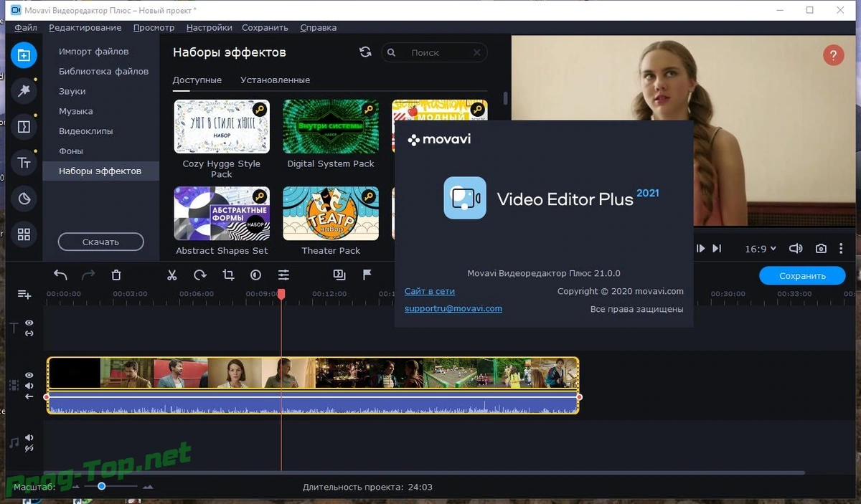The image size is (861, 504).
Task: Select the Crop tool in the timeline toolbar
Action: pos(228,275)
